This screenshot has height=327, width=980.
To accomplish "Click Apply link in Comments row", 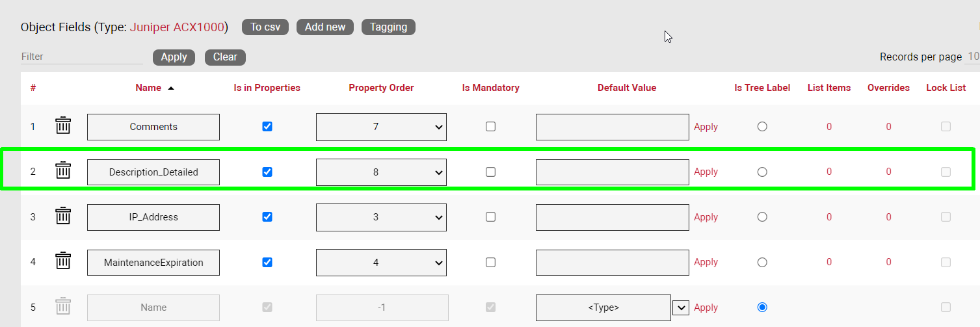I will 706,127.
